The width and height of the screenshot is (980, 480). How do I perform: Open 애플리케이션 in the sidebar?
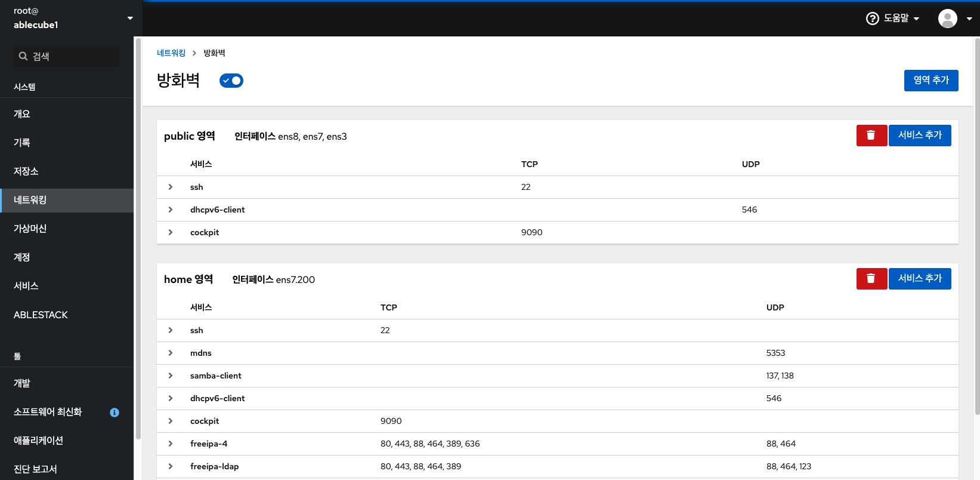[x=67, y=441]
